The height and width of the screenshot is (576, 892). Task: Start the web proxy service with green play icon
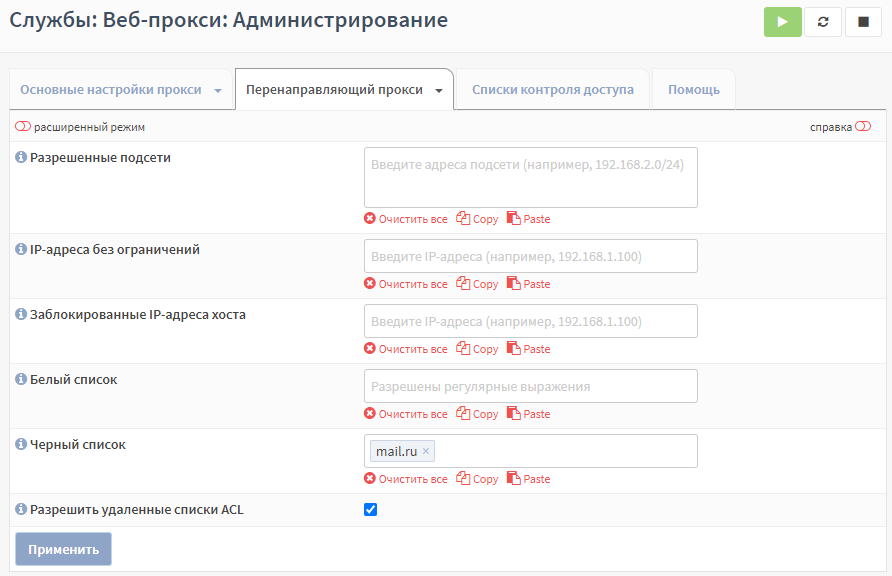(782, 22)
